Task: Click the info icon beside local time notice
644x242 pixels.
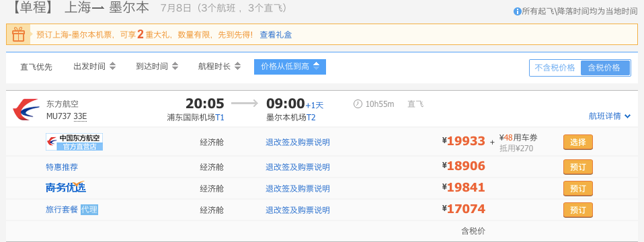Action: tap(518, 11)
